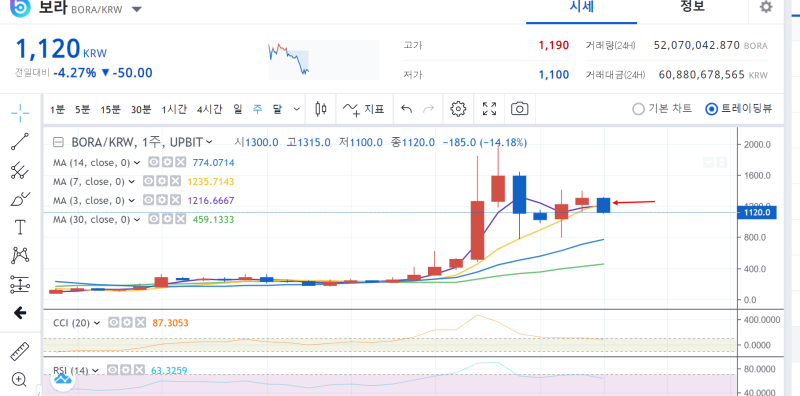Remove the MA 14 indicator

point(180,163)
